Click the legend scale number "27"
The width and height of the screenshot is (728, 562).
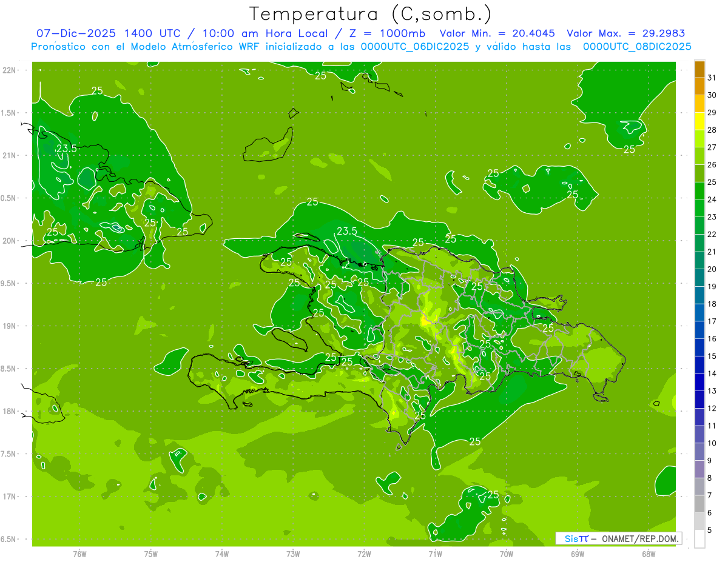[x=712, y=147]
